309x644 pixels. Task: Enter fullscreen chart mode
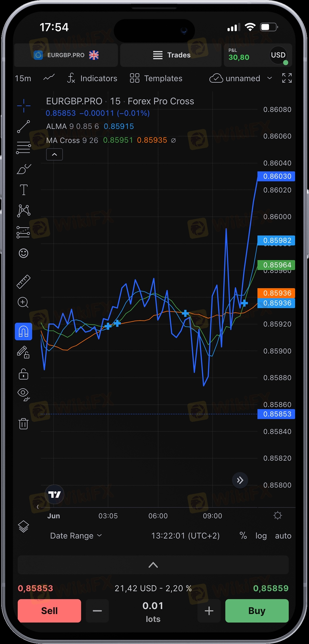287,78
